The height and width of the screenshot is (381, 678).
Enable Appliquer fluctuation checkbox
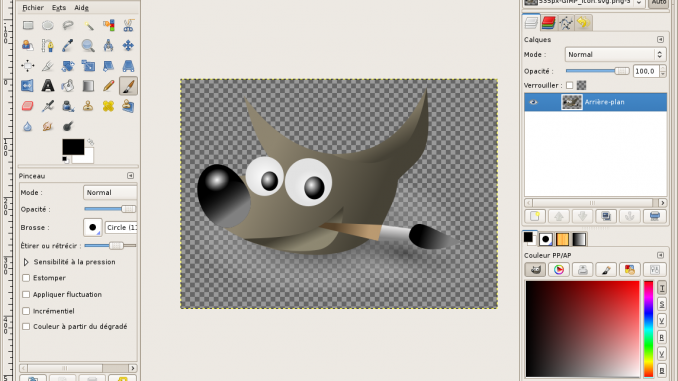click(x=26, y=295)
